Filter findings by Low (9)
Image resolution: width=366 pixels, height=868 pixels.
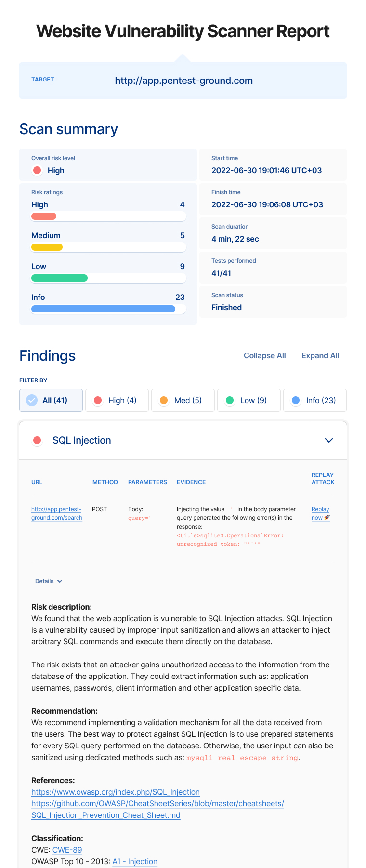(x=249, y=400)
